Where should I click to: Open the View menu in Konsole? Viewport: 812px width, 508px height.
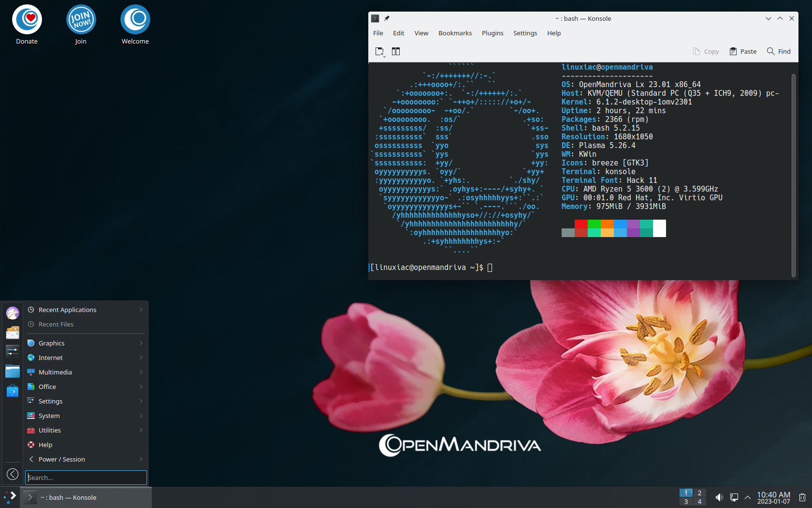click(421, 33)
